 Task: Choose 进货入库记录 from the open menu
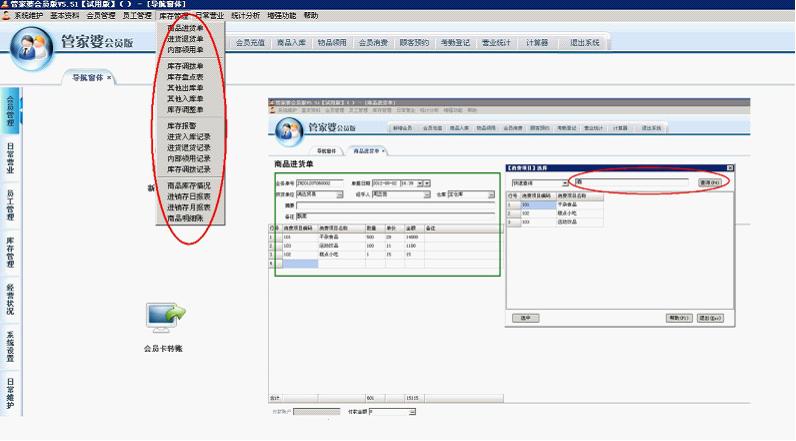tap(188, 137)
